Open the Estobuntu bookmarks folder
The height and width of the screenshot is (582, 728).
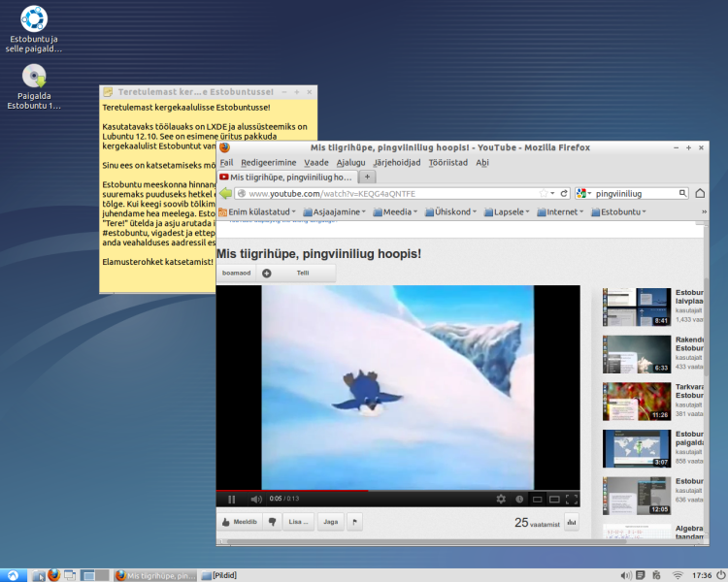point(618,212)
